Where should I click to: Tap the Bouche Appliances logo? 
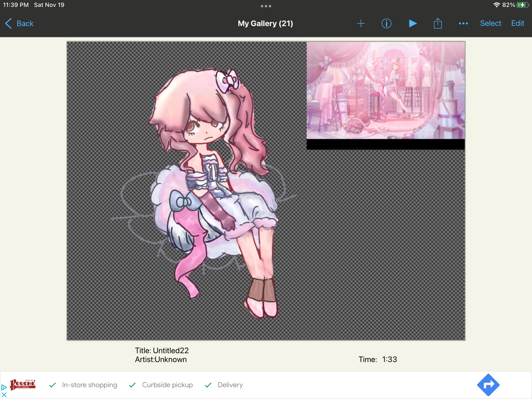23,385
